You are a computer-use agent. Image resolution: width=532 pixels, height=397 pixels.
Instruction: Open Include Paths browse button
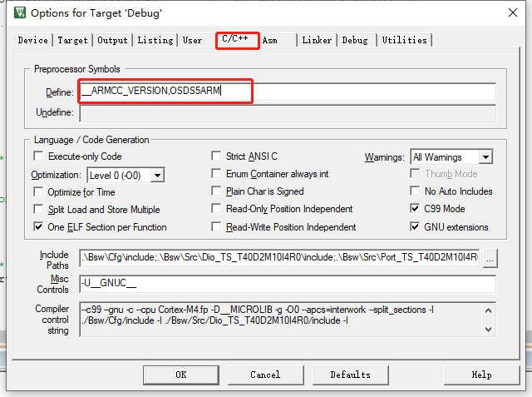(x=490, y=259)
